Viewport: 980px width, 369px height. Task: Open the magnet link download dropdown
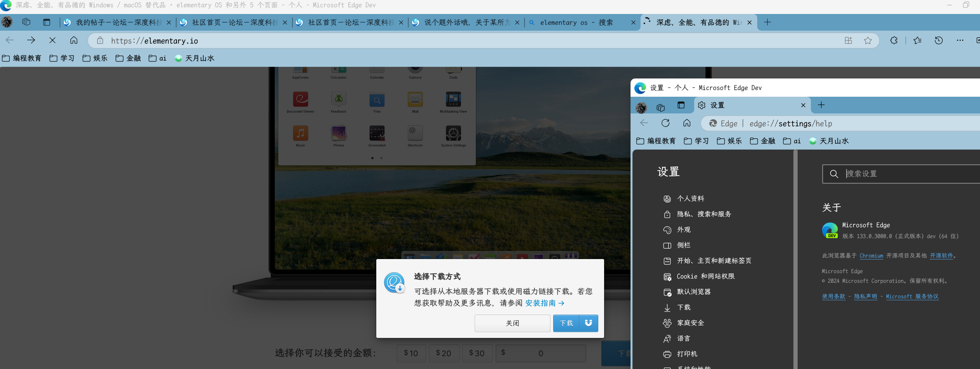click(x=589, y=323)
